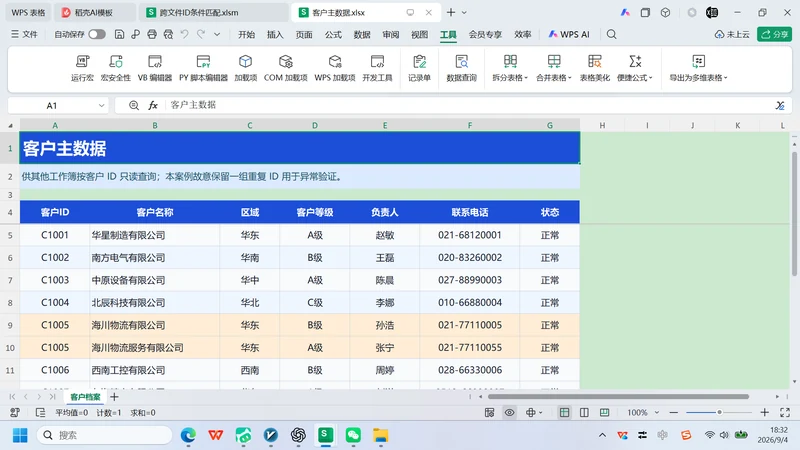Open the PY 脚本编辑器
800x450 pixels.
(203, 68)
